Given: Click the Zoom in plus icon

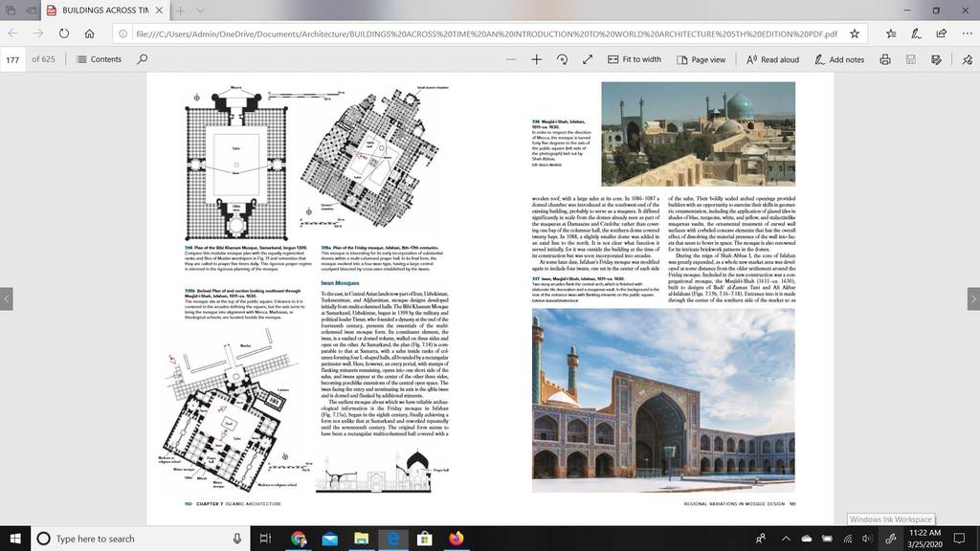Looking at the screenshot, I should pos(536,59).
